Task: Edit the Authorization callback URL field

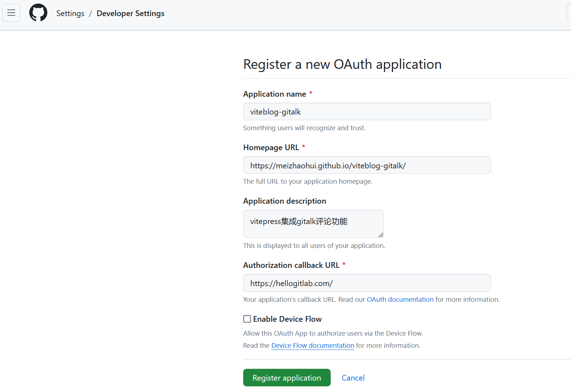Action: pos(367,283)
